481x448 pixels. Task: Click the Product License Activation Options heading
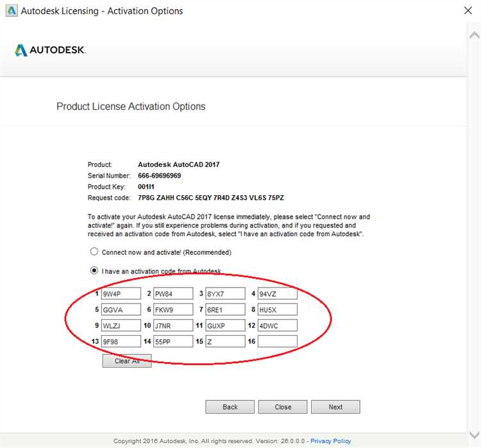[131, 107]
